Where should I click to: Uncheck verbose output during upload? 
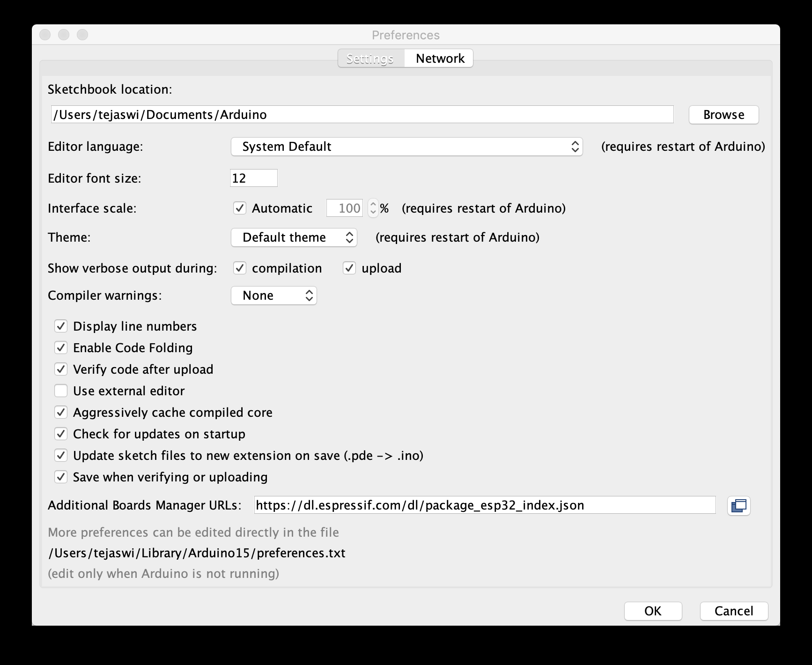tap(349, 268)
